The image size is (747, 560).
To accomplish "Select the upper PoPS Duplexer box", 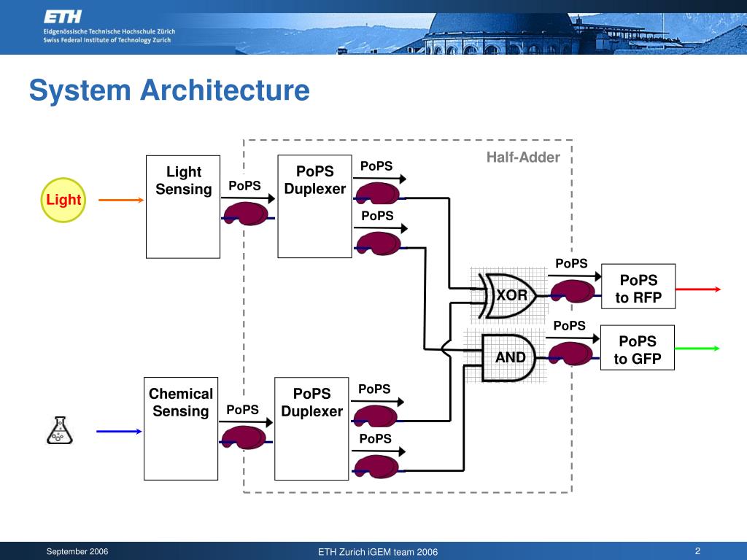I will [x=315, y=206].
